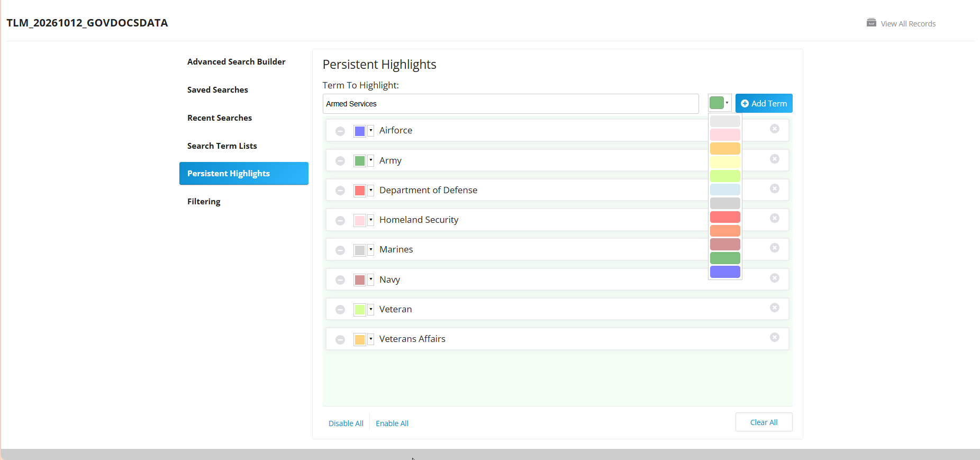
Task: Open Recent Searches
Action: (220, 118)
